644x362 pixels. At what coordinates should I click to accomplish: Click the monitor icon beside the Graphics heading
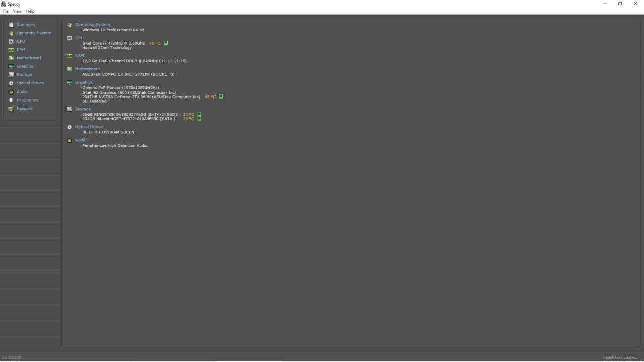click(69, 82)
